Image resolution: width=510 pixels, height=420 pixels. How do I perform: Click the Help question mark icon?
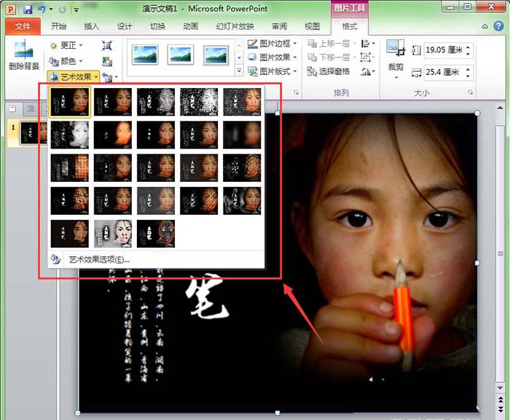click(x=498, y=26)
